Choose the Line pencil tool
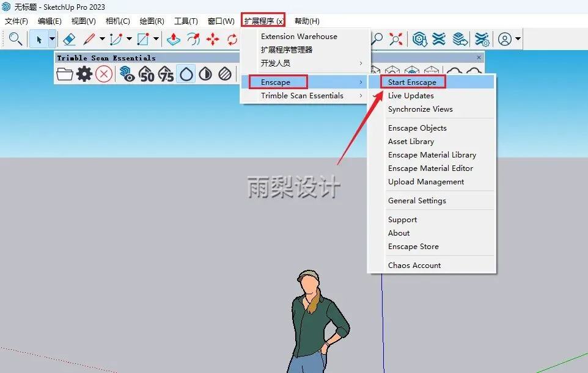588x373 pixels. click(x=89, y=39)
